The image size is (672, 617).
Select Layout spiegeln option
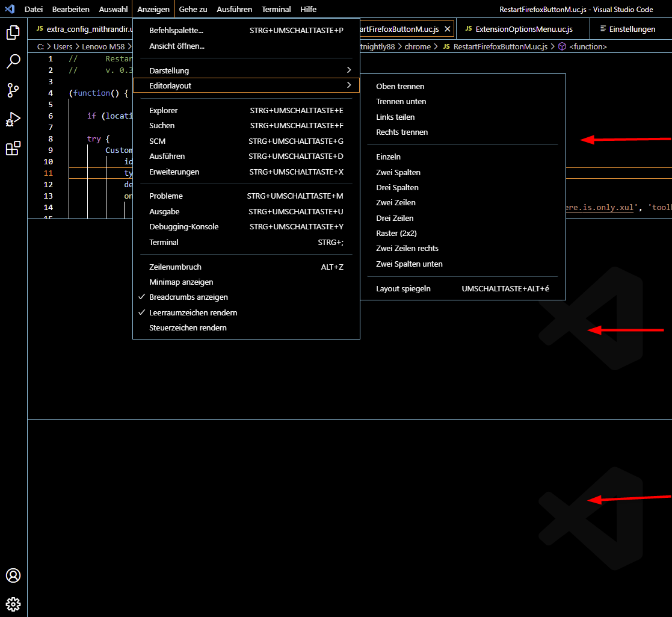point(463,288)
